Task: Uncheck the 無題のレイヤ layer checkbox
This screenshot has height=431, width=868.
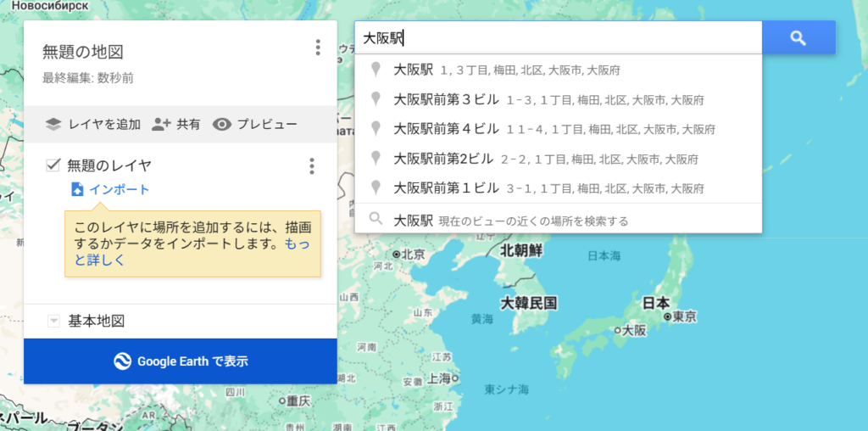Action: (x=53, y=165)
